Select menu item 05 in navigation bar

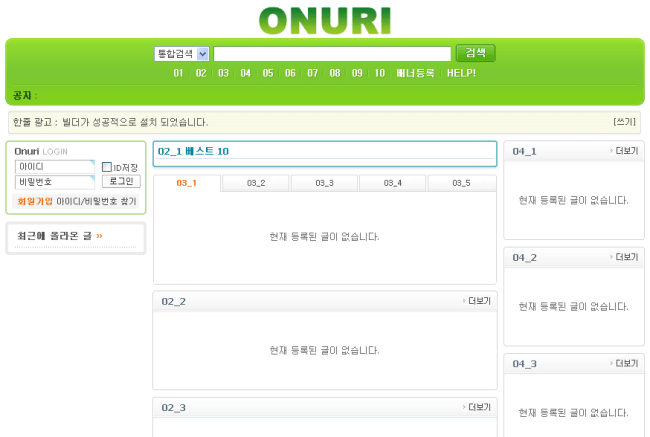click(x=268, y=73)
